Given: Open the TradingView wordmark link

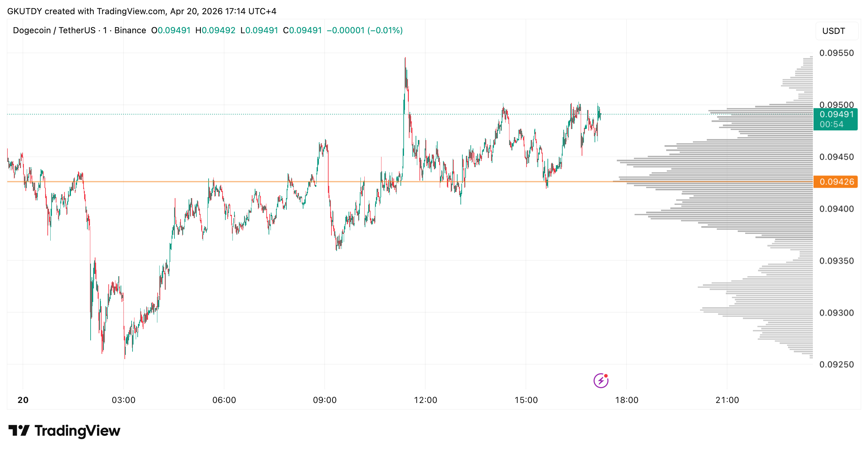Looking at the screenshot, I should (x=77, y=430).
